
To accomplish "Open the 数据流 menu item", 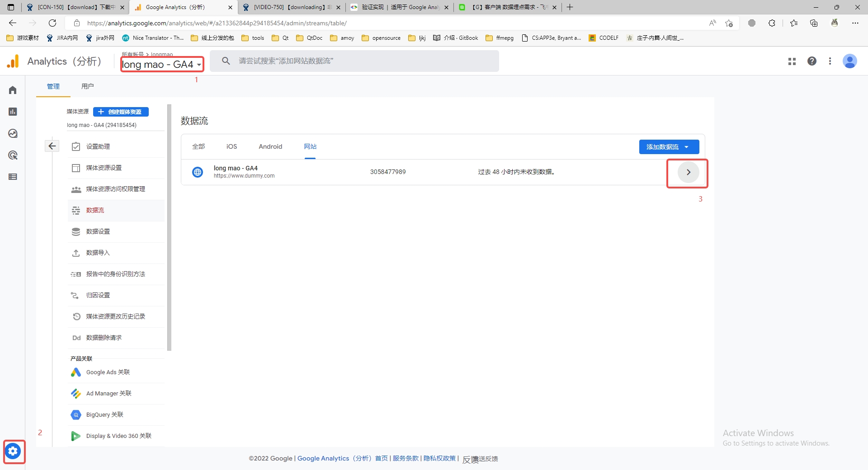I will 116,210.
